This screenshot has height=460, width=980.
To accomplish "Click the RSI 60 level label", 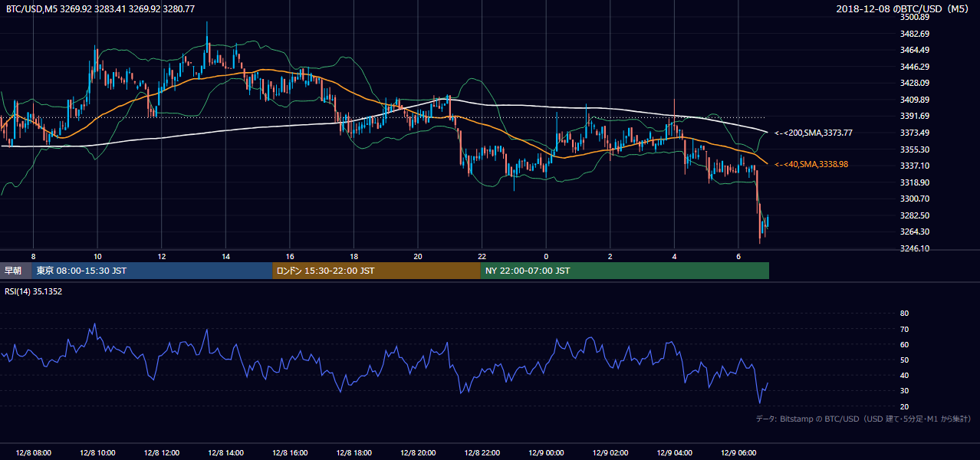I will pos(904,344).
